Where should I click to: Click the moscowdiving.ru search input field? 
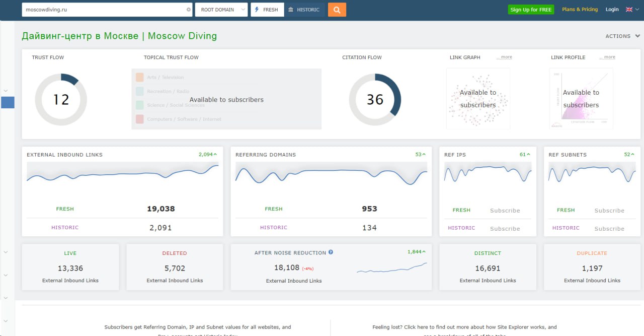103,10
